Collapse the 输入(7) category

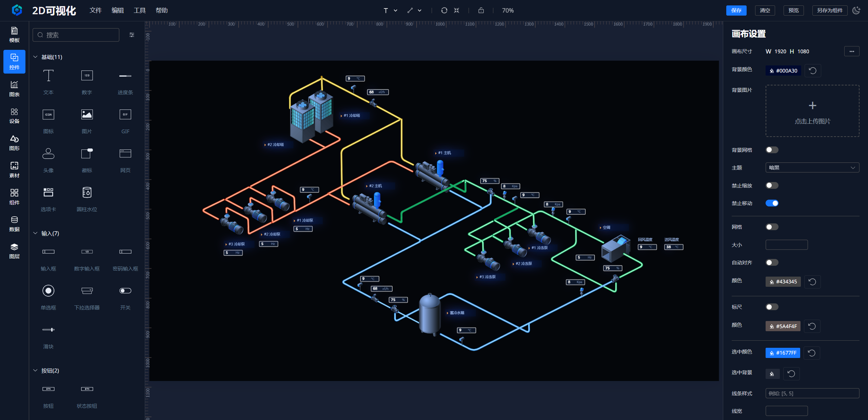click(35, 233)
